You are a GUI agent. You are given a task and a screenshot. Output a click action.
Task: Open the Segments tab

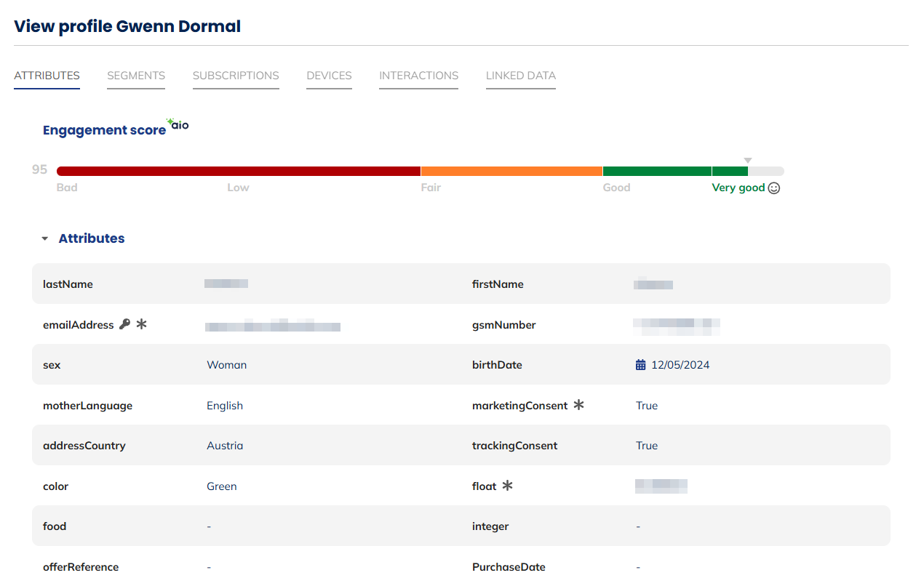coord(136,76)
